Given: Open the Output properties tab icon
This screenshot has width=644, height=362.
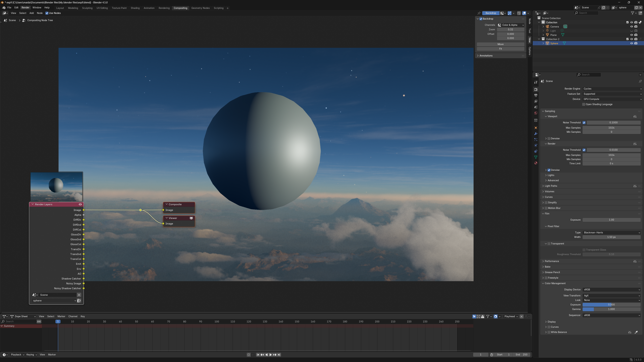Looking at the screenshot, I should pos(536,95).
